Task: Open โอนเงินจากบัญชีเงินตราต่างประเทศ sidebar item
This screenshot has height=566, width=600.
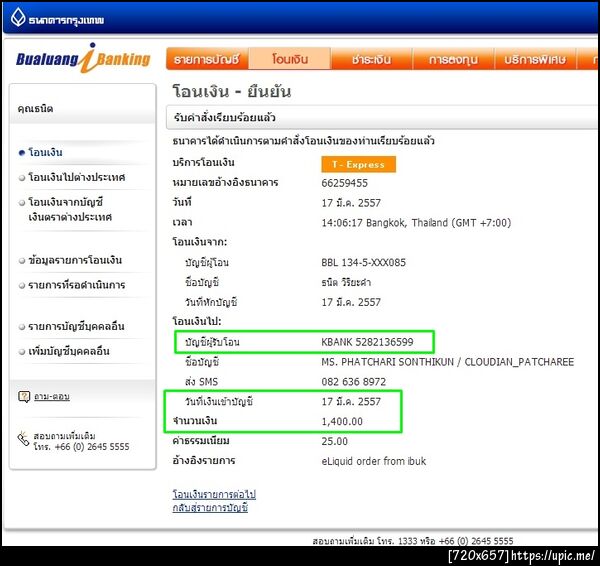Action: (70, 209)
